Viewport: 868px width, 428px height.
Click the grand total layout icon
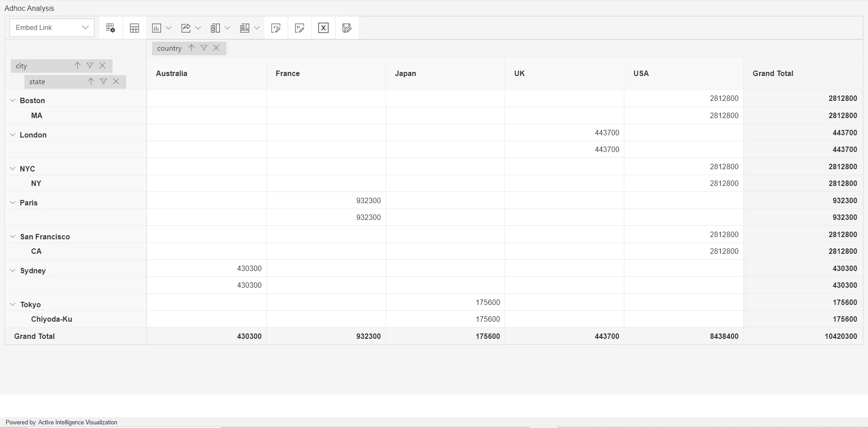[245, 28]
